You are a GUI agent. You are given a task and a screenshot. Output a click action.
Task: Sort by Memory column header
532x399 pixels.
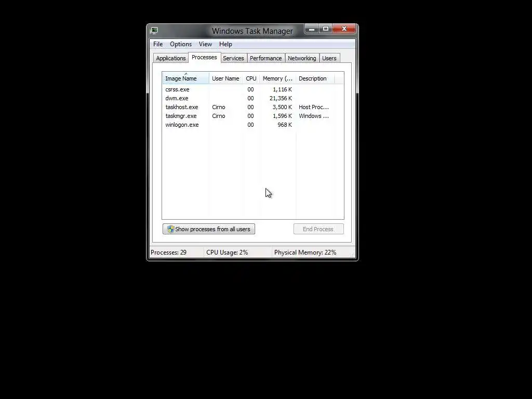pyautogui.click(x=278, y=78)
